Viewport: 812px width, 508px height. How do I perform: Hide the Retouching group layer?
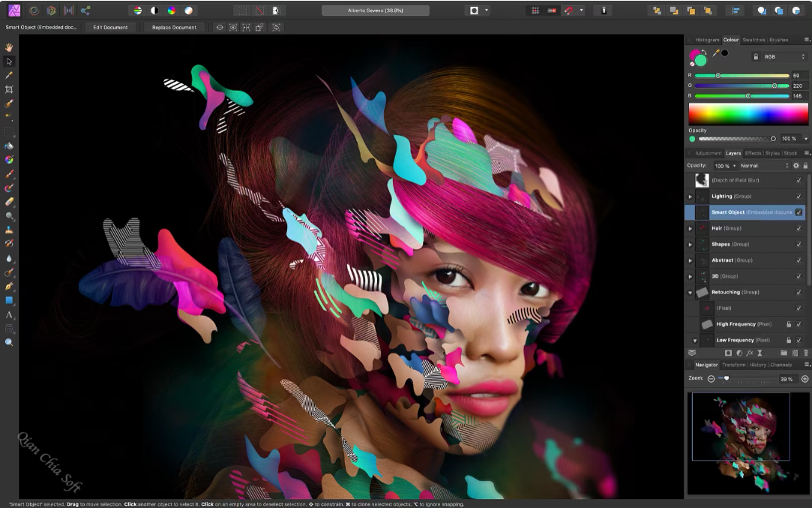point(799,293)
